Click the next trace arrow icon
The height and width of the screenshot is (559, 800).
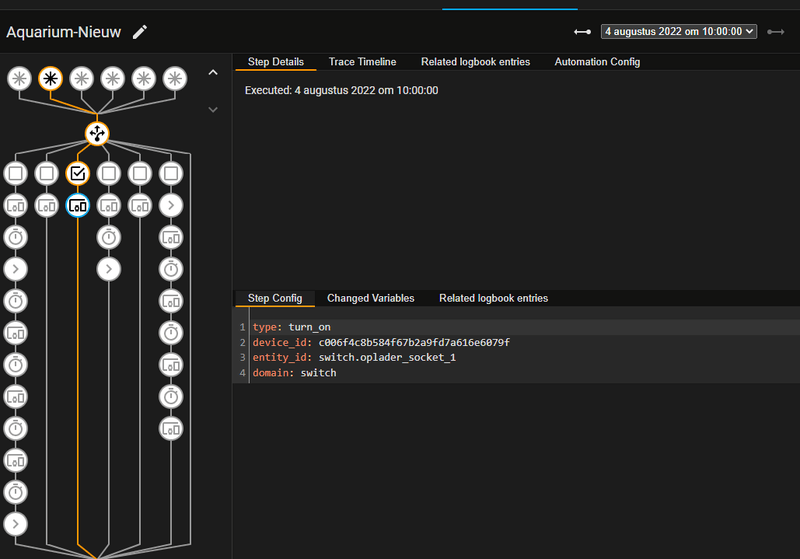(x=775, y=32)
